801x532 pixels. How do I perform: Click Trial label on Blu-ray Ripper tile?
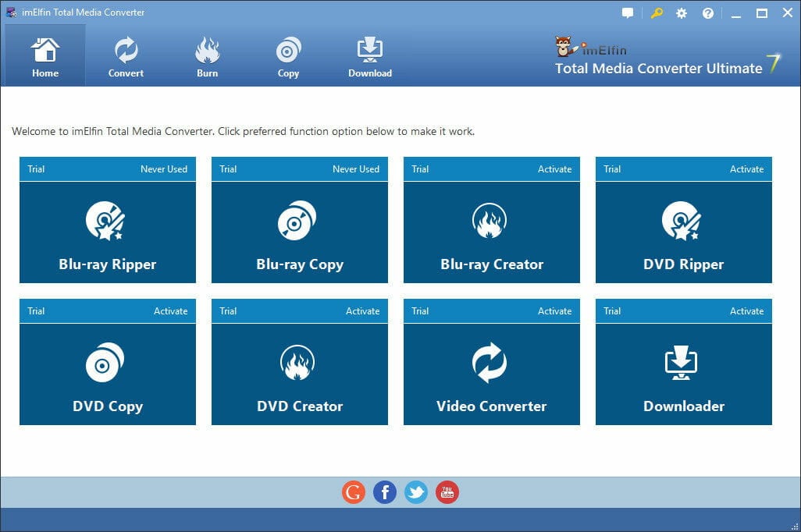(x=36, y=169)
